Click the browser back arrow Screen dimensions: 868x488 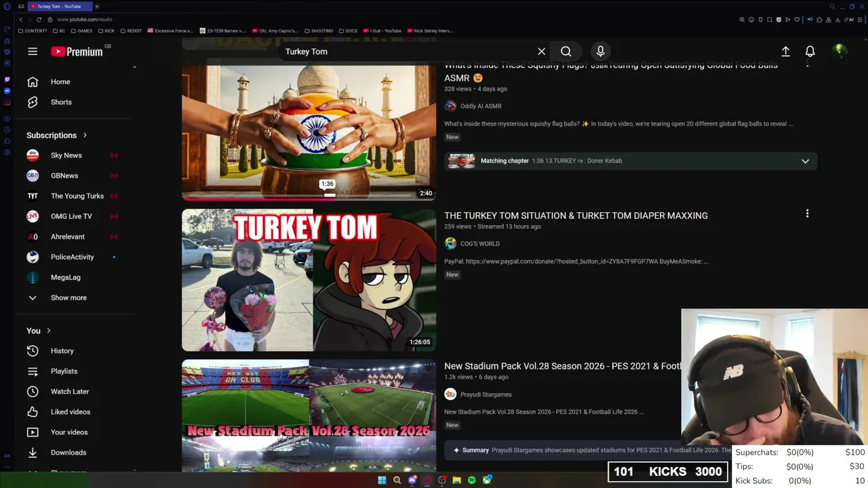click(x=21, y=20)
